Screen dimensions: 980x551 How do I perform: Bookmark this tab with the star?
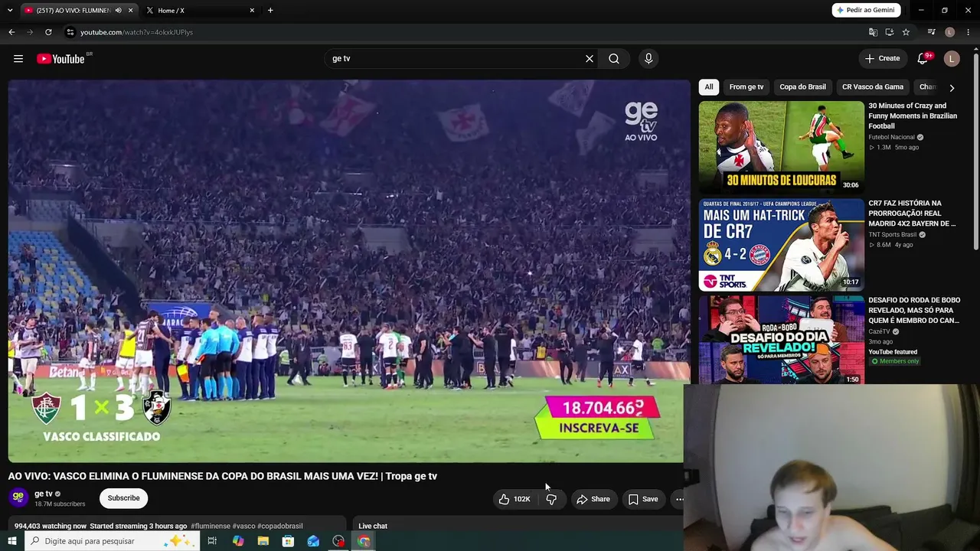pyautogui.click(x=906, y=32)
